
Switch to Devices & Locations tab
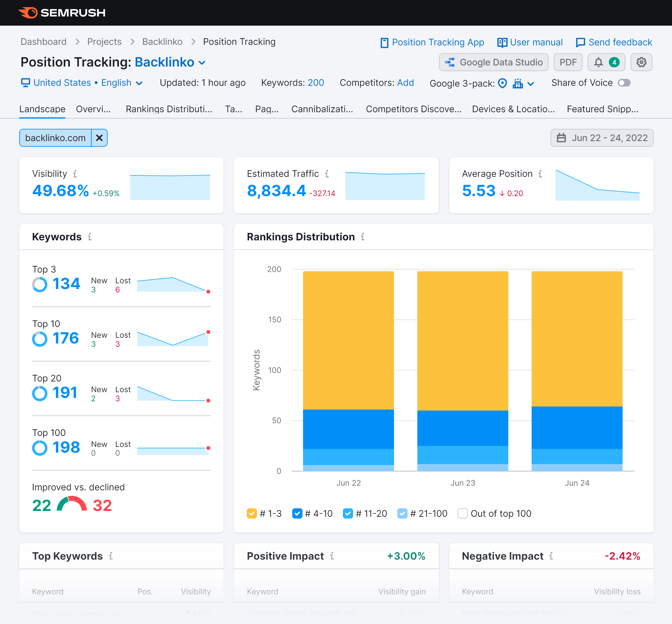coord(513,109)
